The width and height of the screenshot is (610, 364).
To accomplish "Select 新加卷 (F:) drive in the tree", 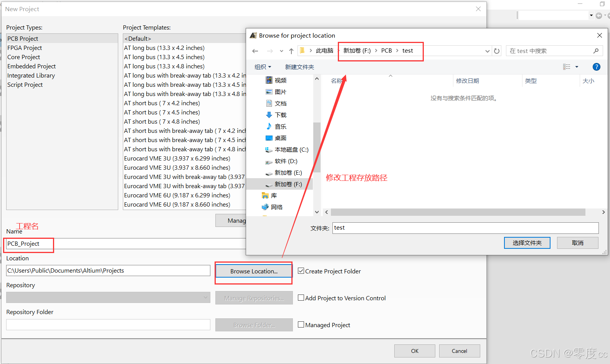I will pyautogui.click(x=288, y=184).
